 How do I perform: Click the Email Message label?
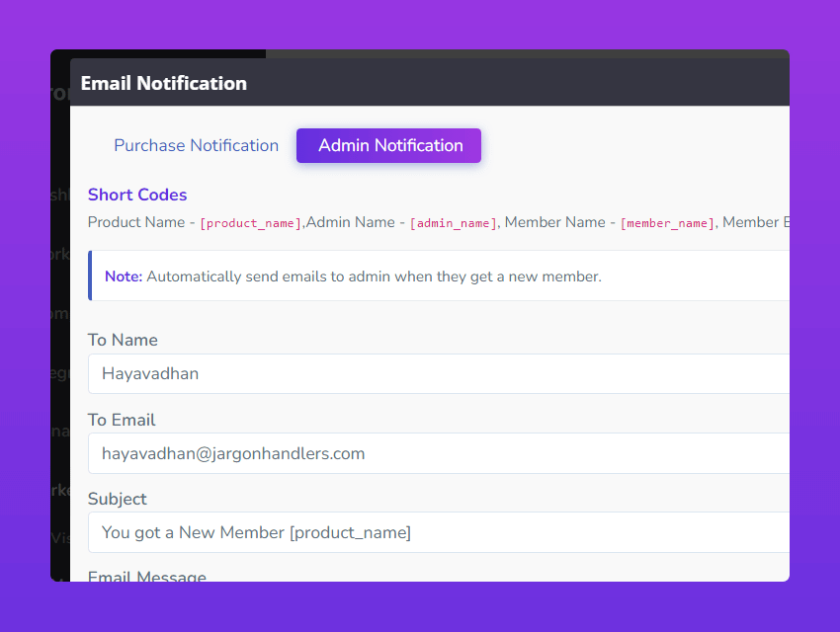[147, 576]
